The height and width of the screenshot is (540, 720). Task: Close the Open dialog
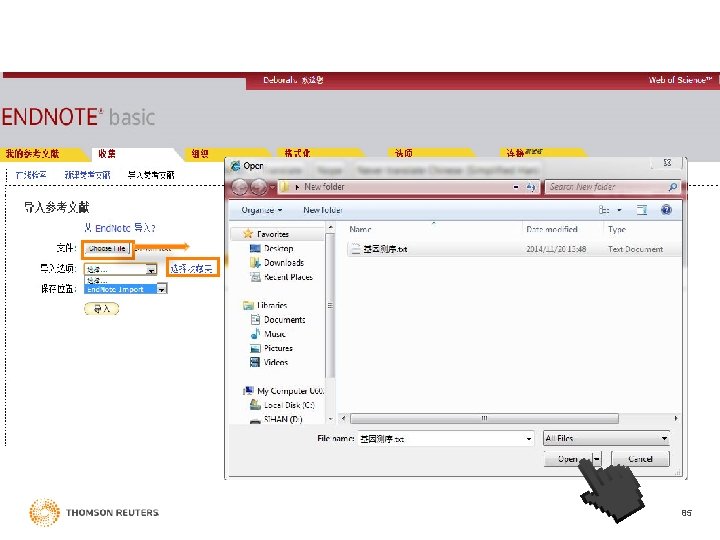(667, 163)
